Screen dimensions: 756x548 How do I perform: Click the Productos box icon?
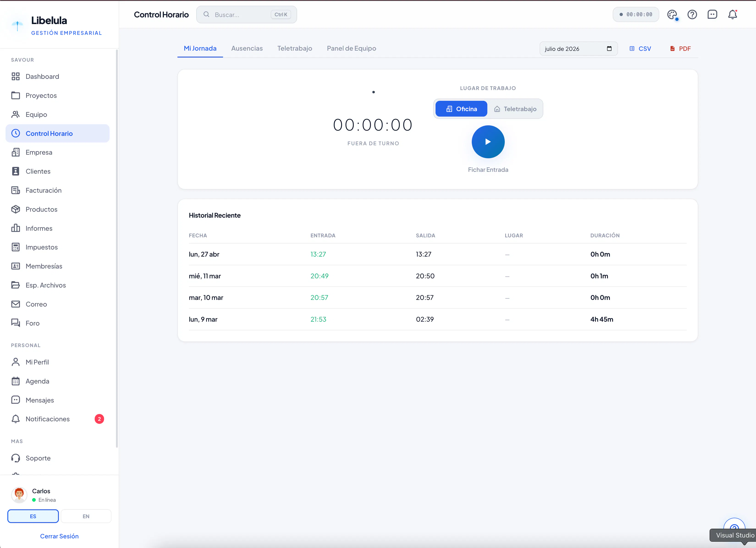click(x=16, y=209)
